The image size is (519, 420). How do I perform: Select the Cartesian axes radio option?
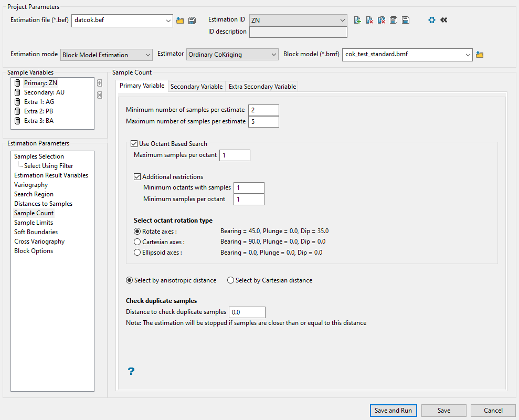pos(137,242)
